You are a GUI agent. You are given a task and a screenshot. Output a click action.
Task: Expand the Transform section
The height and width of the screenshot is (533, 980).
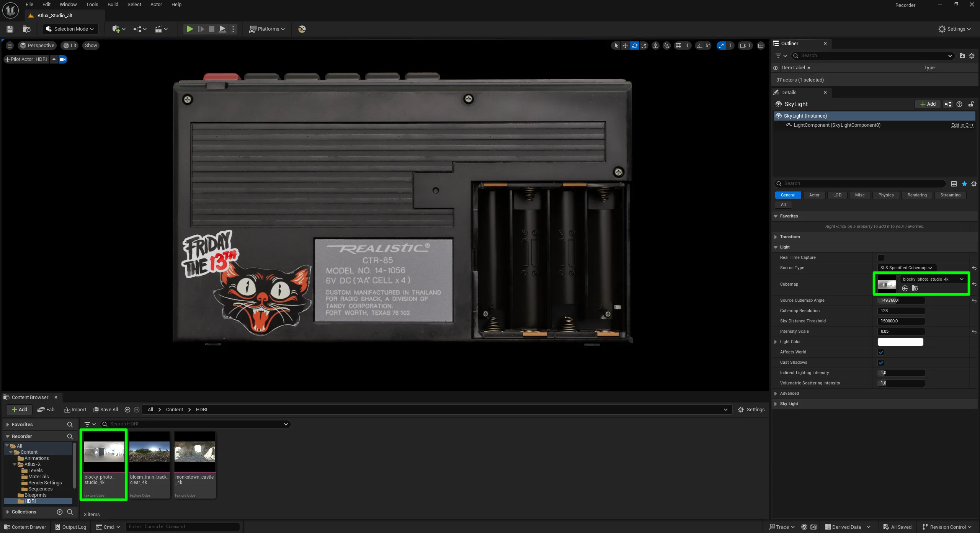click(776, 237)
